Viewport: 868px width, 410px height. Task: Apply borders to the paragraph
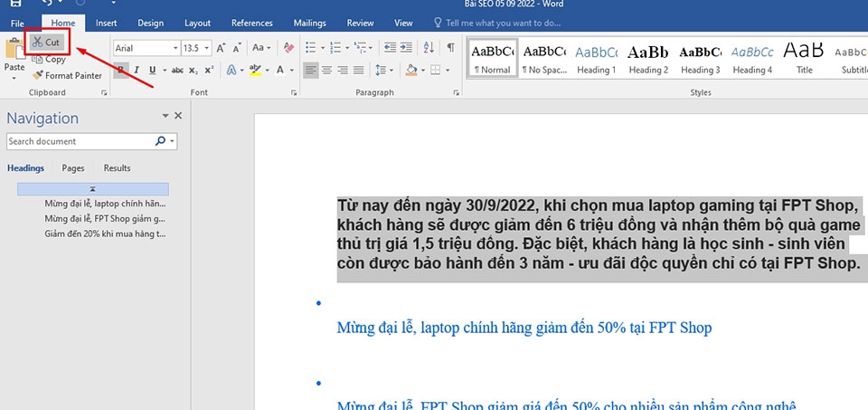coord(435,71)
